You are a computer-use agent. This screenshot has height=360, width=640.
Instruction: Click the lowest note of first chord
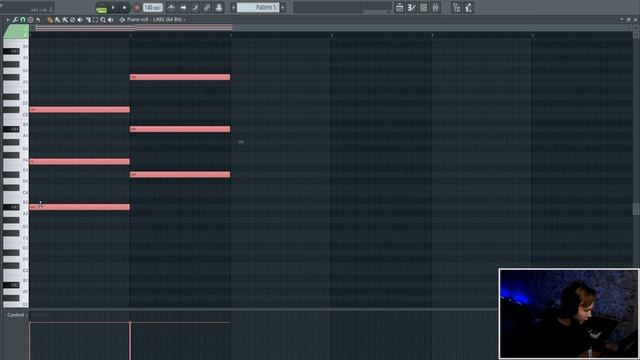(80, 207)
